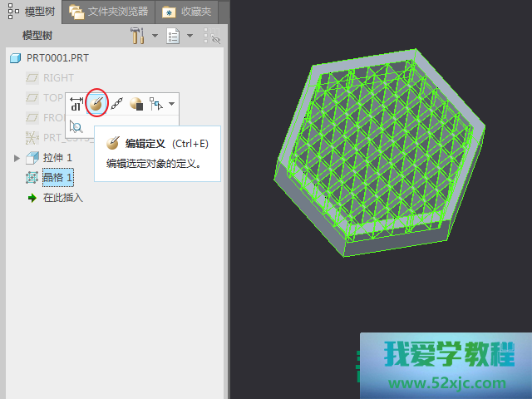Open the dropdown arrow next to list icon
Screen dimensions: 532x399
point(190,36)
